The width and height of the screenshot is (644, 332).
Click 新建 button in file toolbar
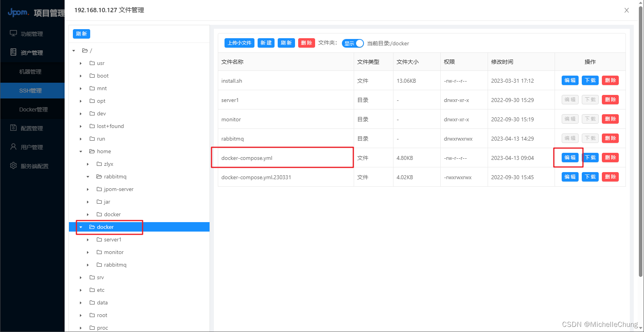tap(266, 43)
